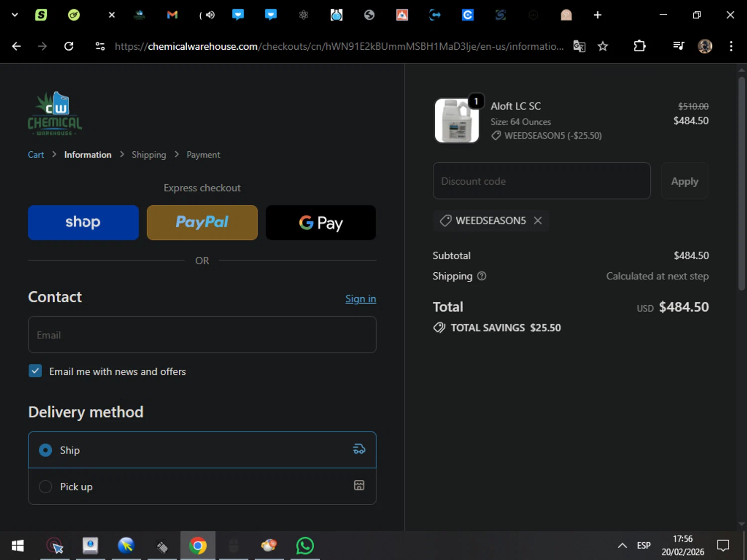Open the browser Extensions puzzle icon
This screenshot has width=747, height=560.
pos(639,46)
